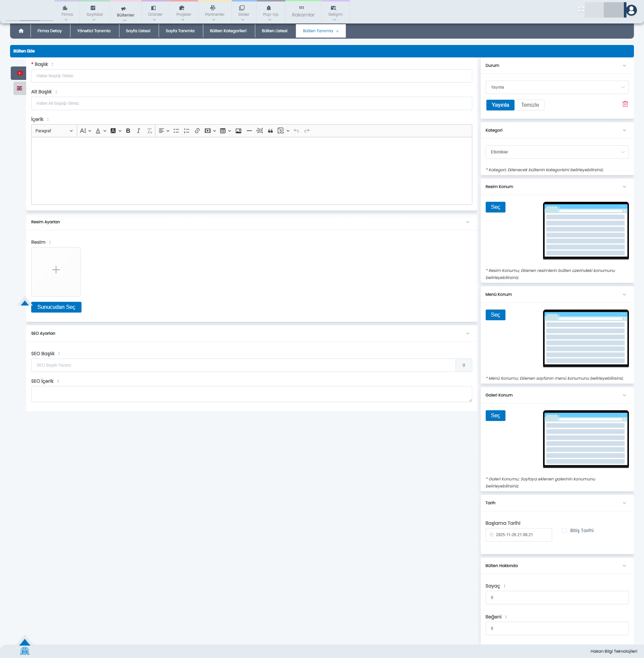Insert horizontal line in editor
This screenshot has width=644, height=658.
point(249,131)
